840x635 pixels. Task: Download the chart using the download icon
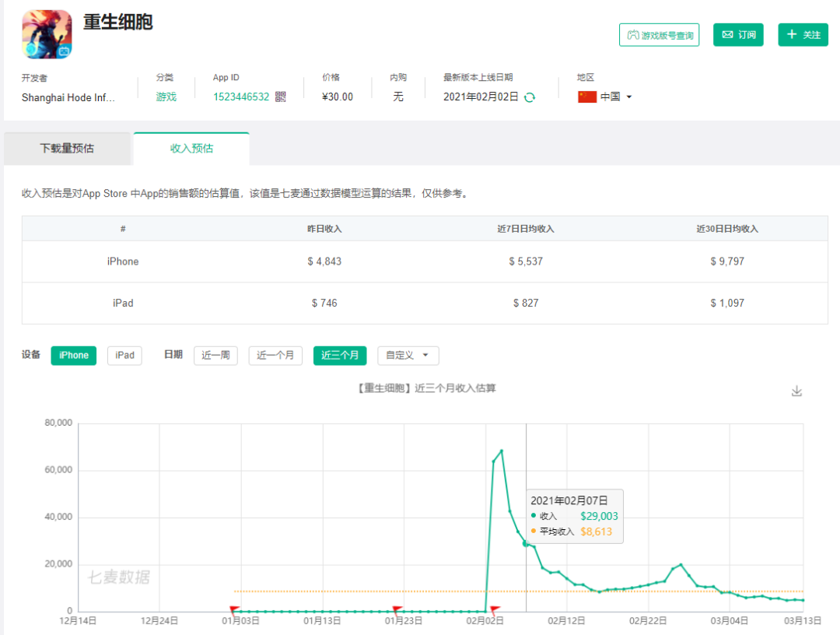(x=796, y=391)
